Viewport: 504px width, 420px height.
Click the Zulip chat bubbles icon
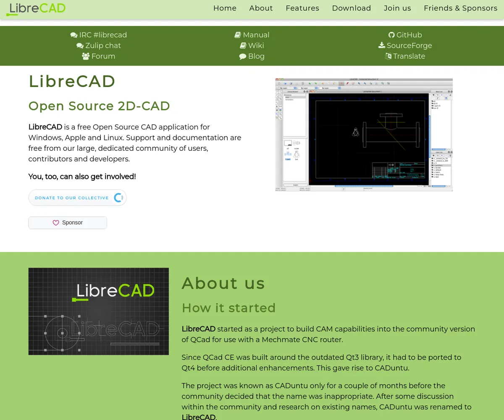pyautogui.click(x=80, y=46)
